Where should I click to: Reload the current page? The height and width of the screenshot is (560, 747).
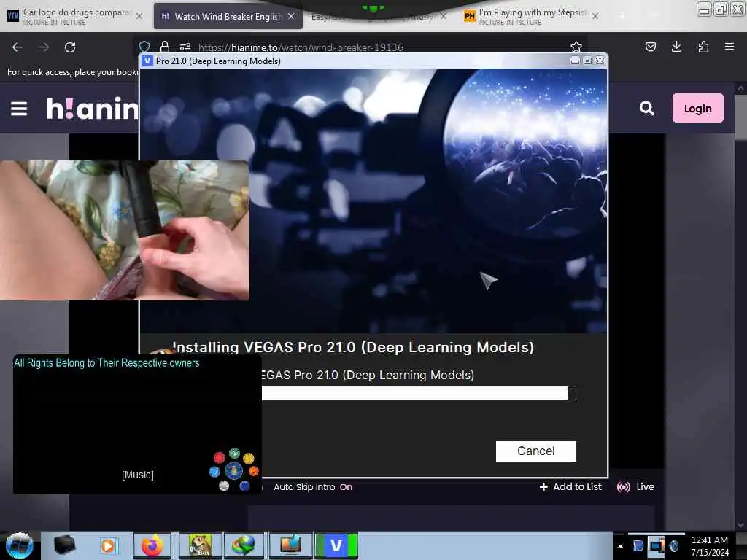70,47
